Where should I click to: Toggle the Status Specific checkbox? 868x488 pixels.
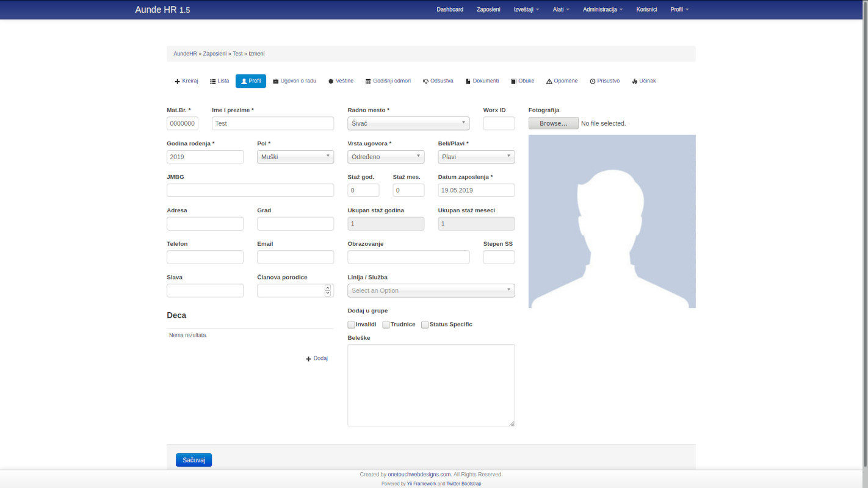click(425, 325)
